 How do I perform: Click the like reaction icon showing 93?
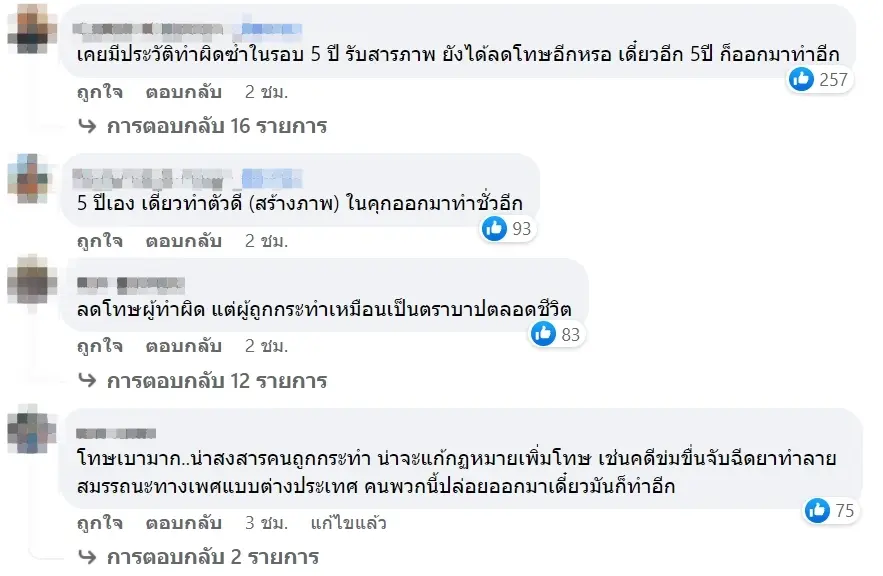click(495, 228)
